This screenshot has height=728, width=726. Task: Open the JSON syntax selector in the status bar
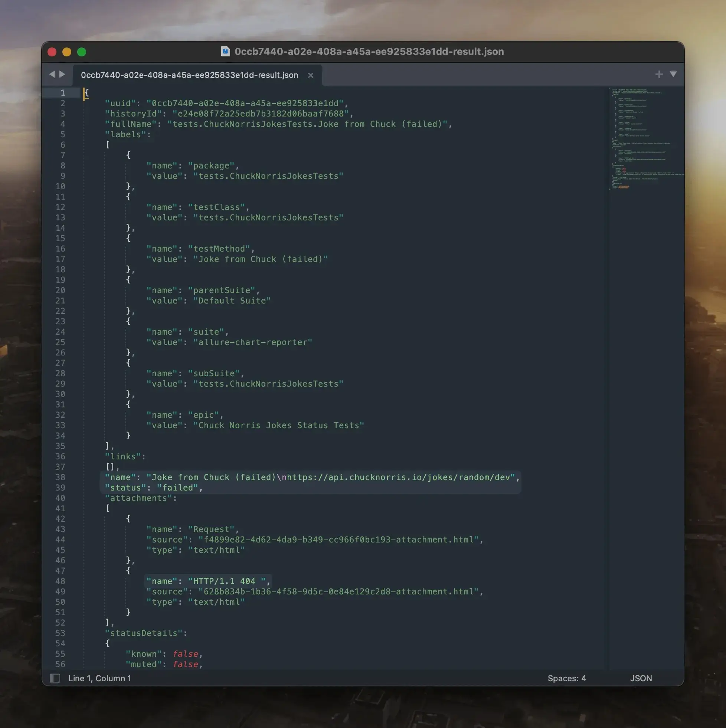coord(641,678)
